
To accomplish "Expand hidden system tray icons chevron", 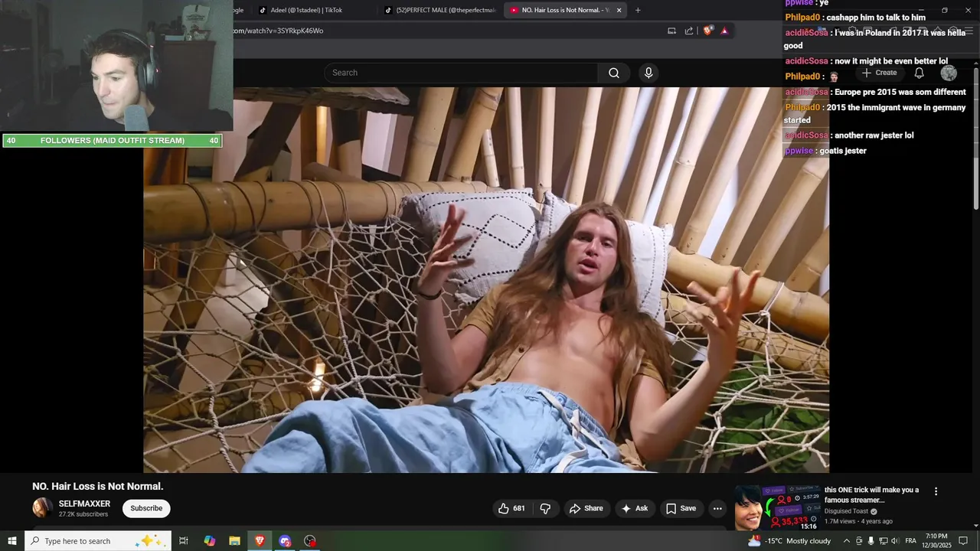I will [x=847, y=541].
